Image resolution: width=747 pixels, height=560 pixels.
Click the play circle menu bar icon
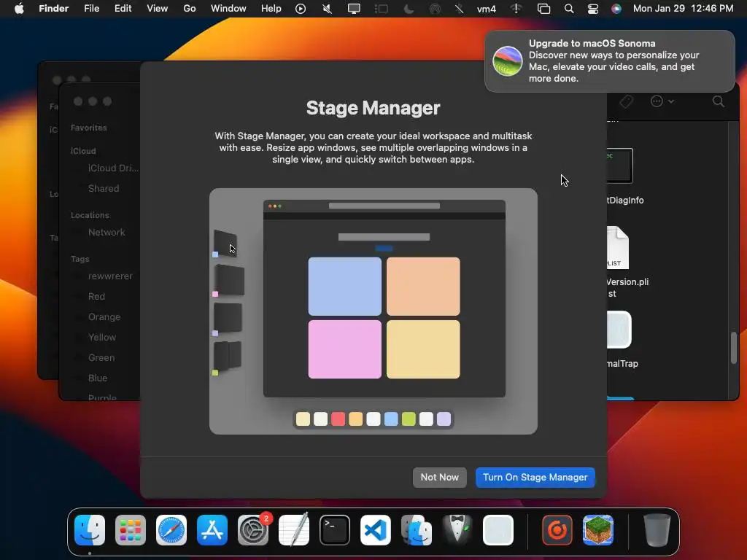point(301,9)
